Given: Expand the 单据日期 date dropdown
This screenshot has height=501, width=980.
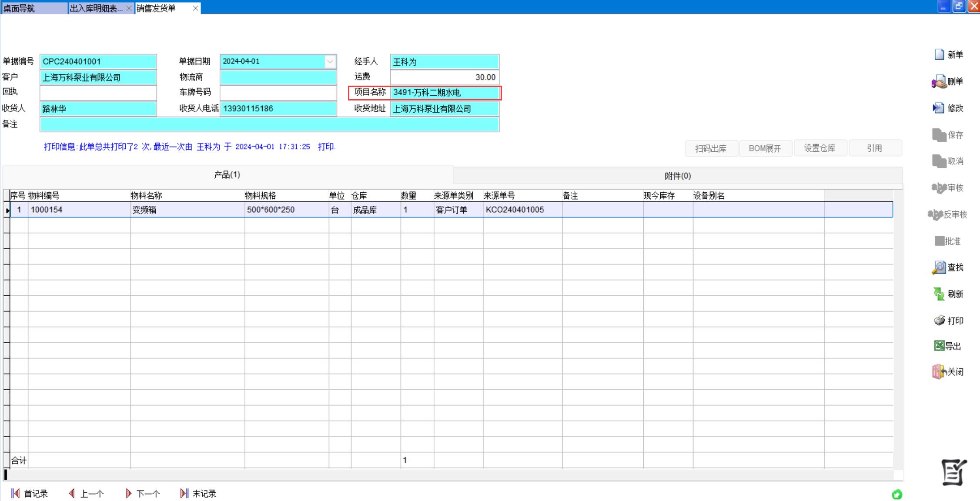Looking at the screenshot, I should click(330, 62).
